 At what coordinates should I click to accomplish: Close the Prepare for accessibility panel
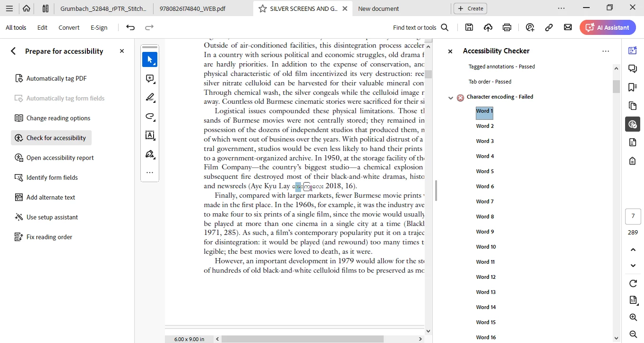point(122,51)
